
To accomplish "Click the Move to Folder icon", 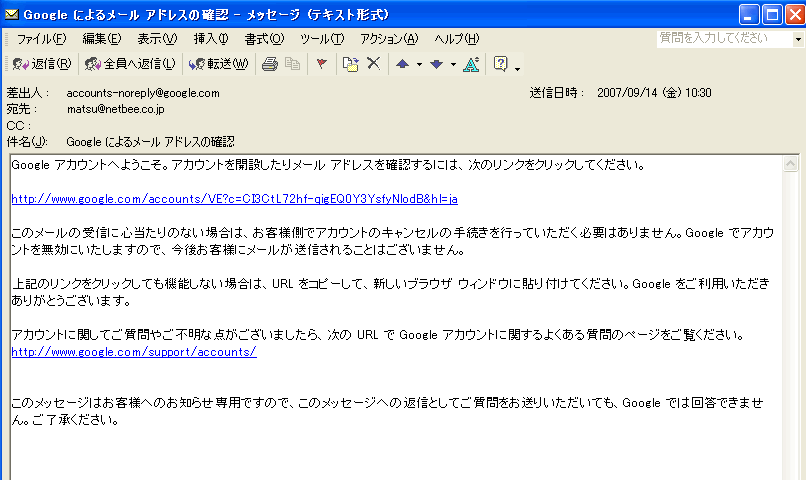I will (351, 64).
